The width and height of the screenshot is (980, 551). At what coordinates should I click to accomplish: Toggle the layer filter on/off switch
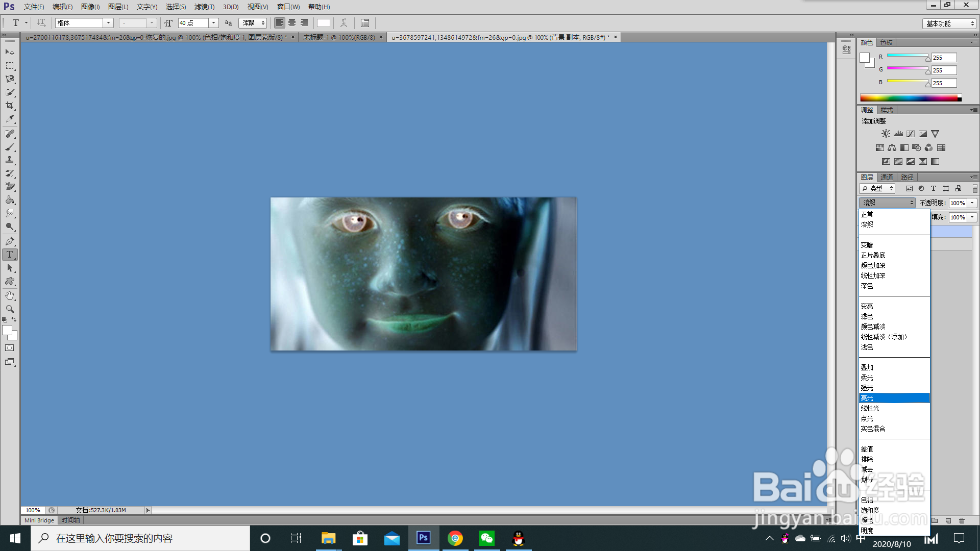click(x=974, y=188)
